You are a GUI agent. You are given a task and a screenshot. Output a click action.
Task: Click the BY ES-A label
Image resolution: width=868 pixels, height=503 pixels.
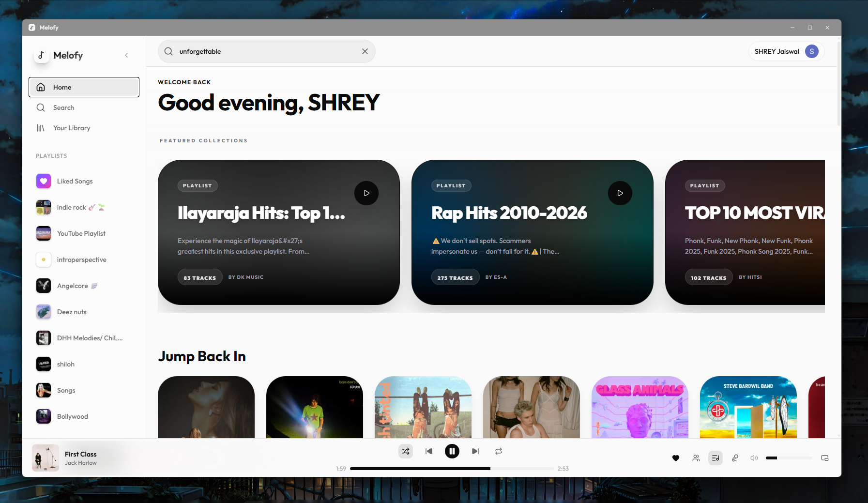(x=496, y=277)
